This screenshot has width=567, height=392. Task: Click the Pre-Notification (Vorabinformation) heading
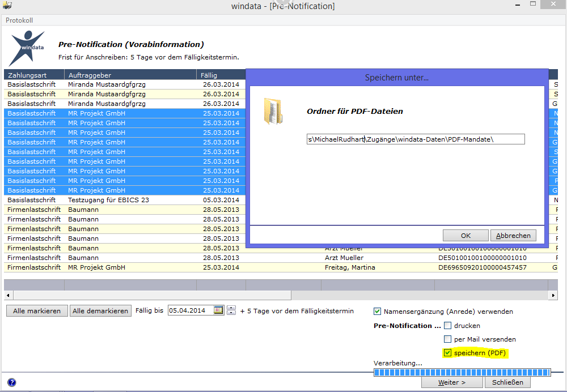point(131,44)
